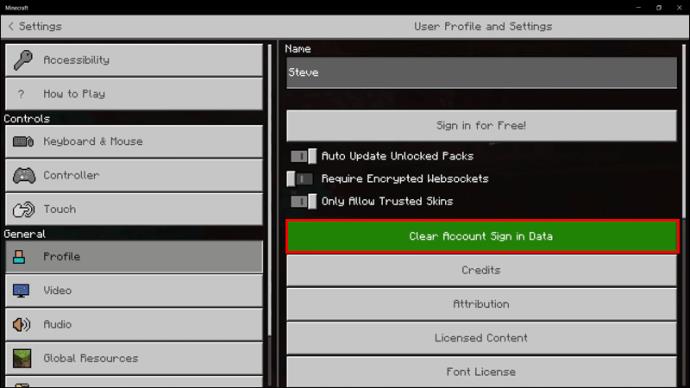Select the Touch hand icon
The image size is (690, 388).
[x=23, y=209]
